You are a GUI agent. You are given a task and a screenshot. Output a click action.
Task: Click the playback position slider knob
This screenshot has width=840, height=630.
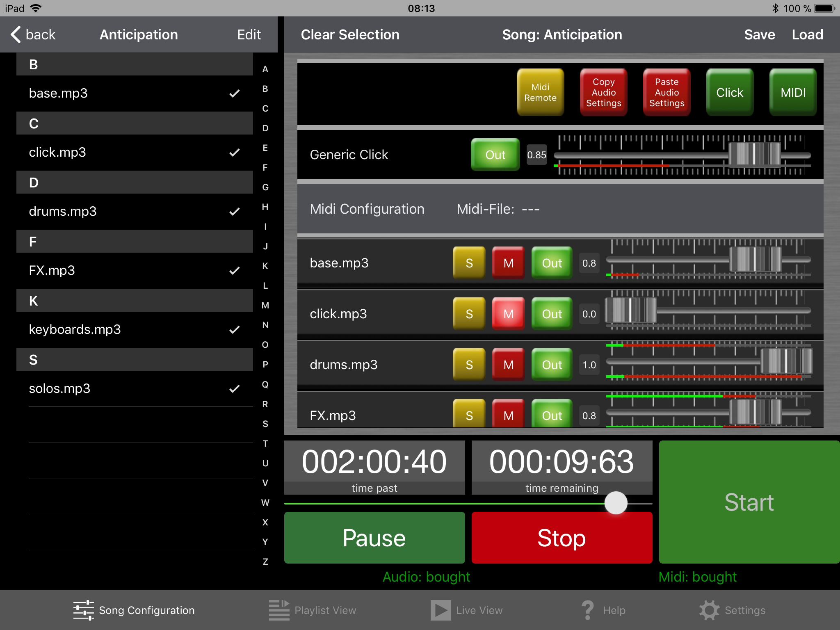click(616, 503)
